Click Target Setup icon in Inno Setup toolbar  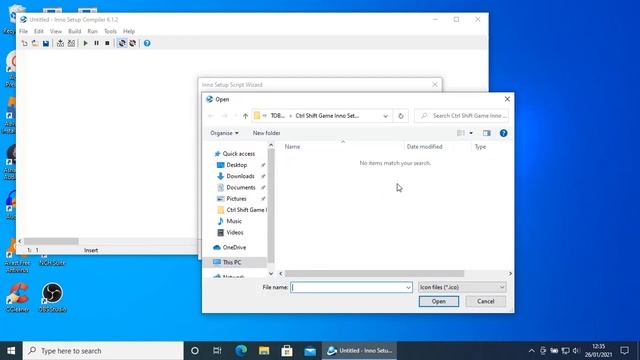122,43
